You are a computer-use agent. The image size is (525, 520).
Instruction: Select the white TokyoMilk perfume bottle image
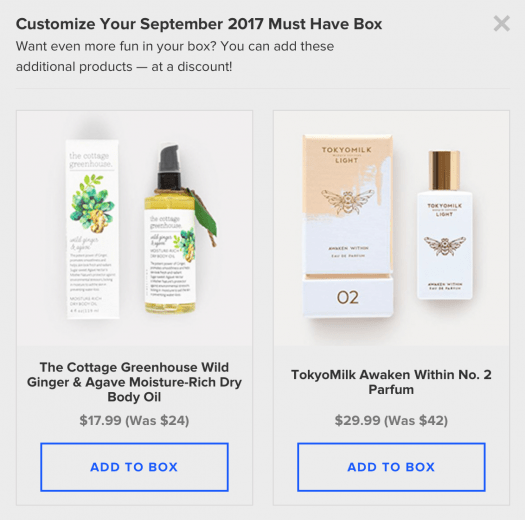(x=444, y=225)
